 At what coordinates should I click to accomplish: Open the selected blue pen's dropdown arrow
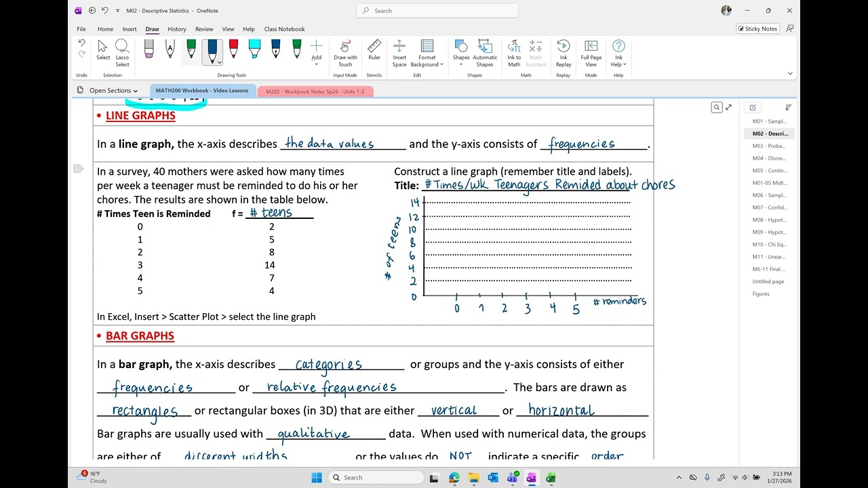point(219,62)
